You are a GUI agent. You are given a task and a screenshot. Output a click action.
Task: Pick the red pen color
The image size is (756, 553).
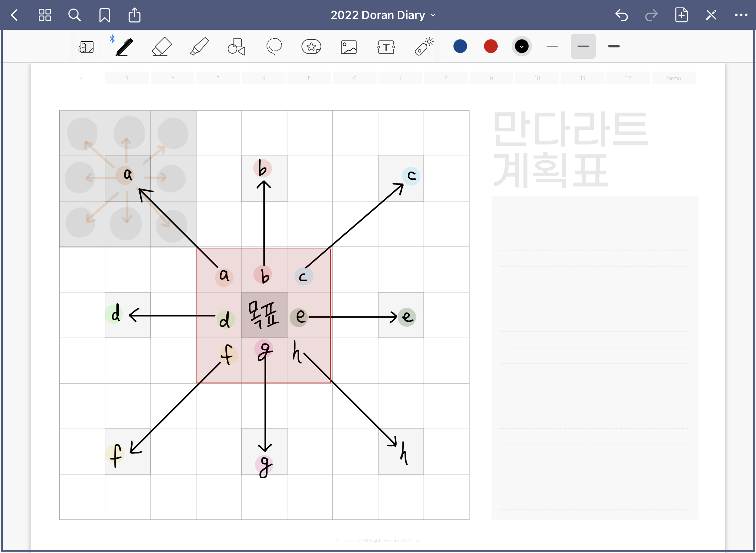click(x=491, y=46)
